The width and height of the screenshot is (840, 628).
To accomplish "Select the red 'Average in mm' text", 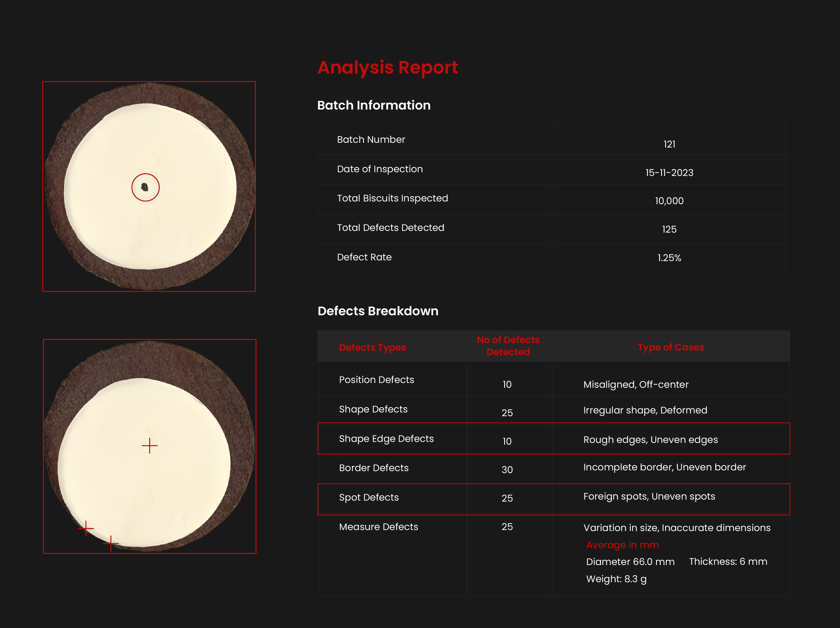I will click(622, 545).
